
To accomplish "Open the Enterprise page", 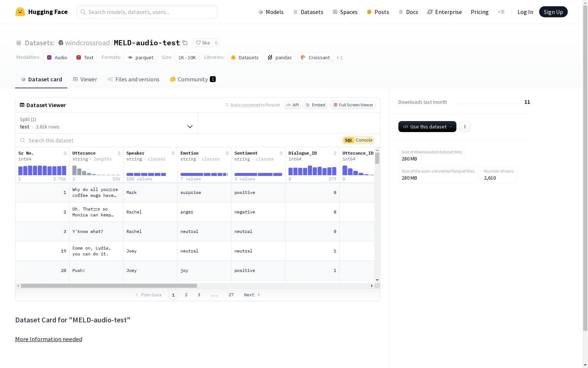I will coord(444,12).
